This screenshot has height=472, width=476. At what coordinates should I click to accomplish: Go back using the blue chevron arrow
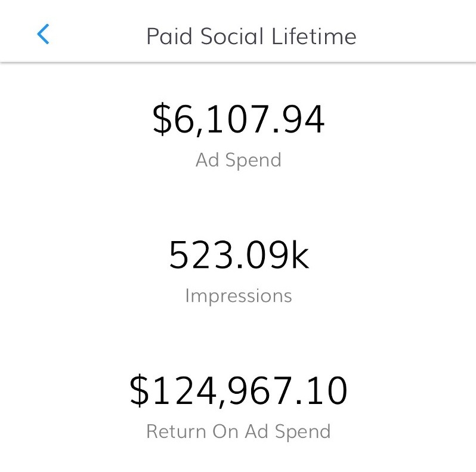[x=43, y=34]
